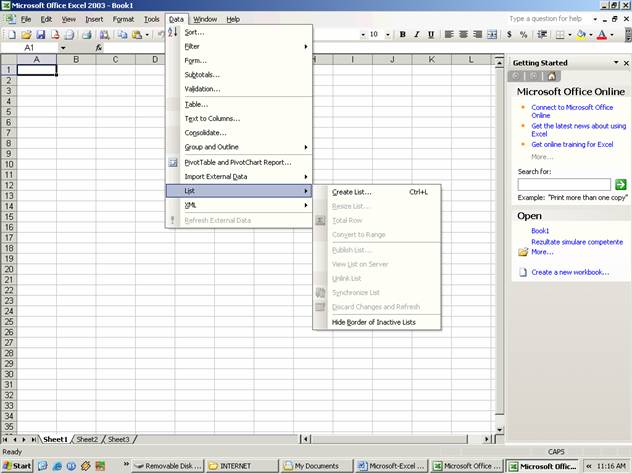Image resolution: width=632 pixels, height=474 pixels.
Task: Click the Copy toolbar icon
Action: 122,35
